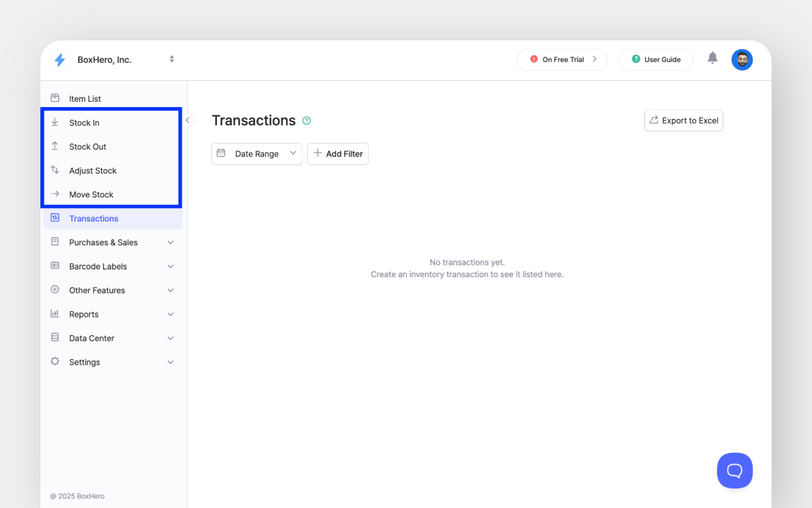Click the Add Filter button
This screenshot has height=508, width=812.
click(338, 154)
